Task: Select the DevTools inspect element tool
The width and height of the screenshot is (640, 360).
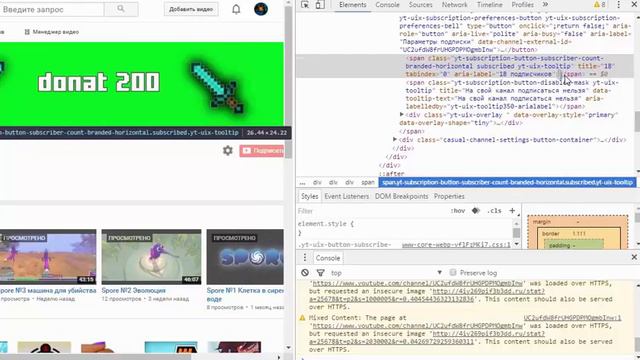Action: click(x=305, y=4)
